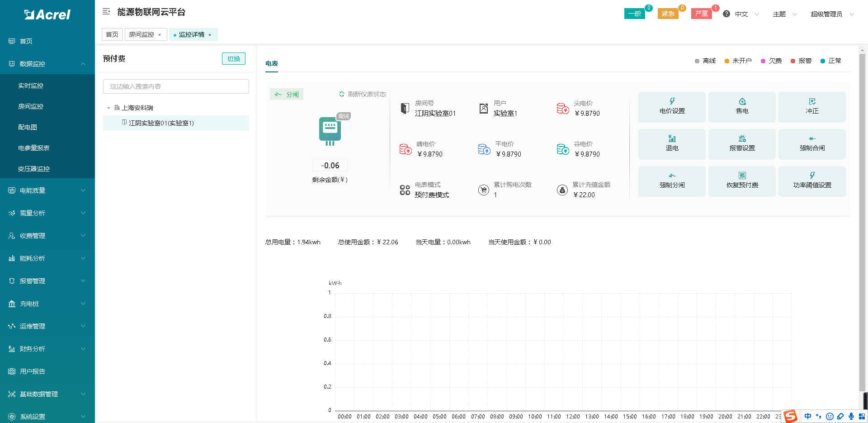Toggle the 欠费 arrears legend filter
Viewport: 868px width, 423px height.
771,61
